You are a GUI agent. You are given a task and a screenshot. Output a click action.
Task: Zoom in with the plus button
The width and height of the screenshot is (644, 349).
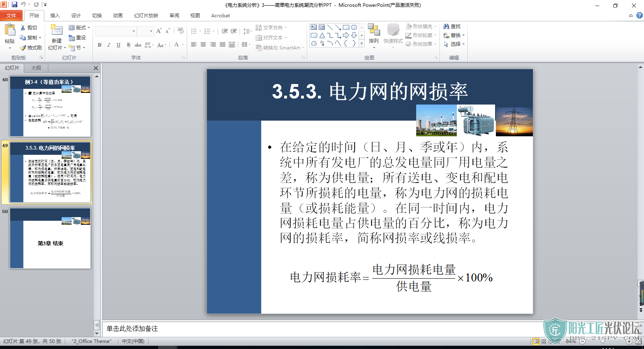coord(629,341)
